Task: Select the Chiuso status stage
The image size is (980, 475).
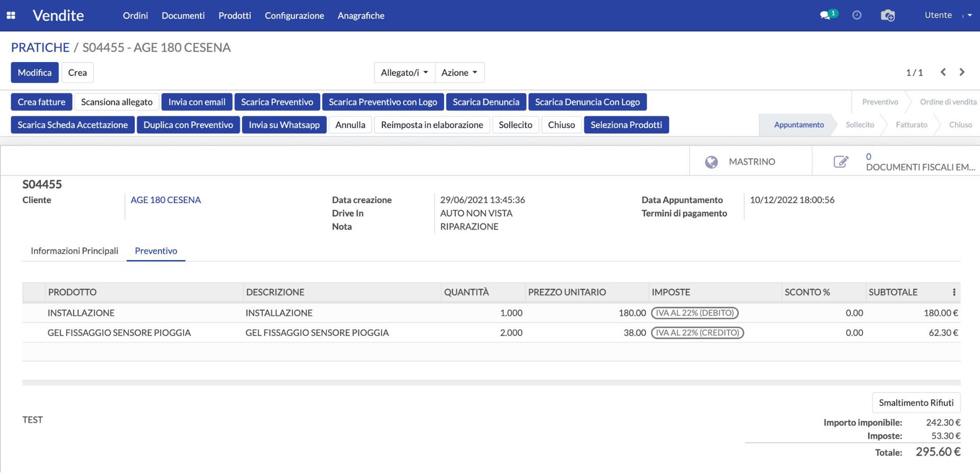Action: (960, 125)
